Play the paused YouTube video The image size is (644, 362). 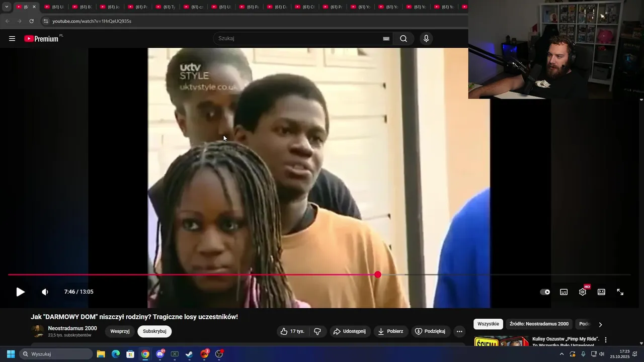20,292
